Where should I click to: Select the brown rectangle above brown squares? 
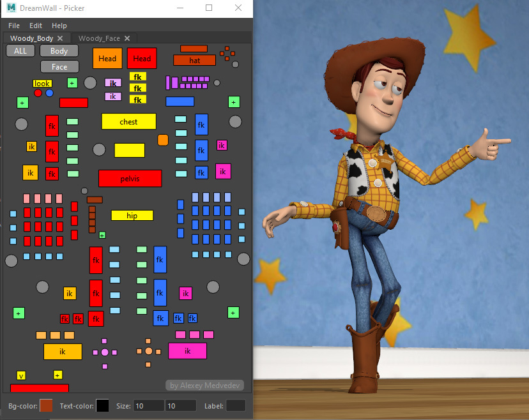(95, 200)
